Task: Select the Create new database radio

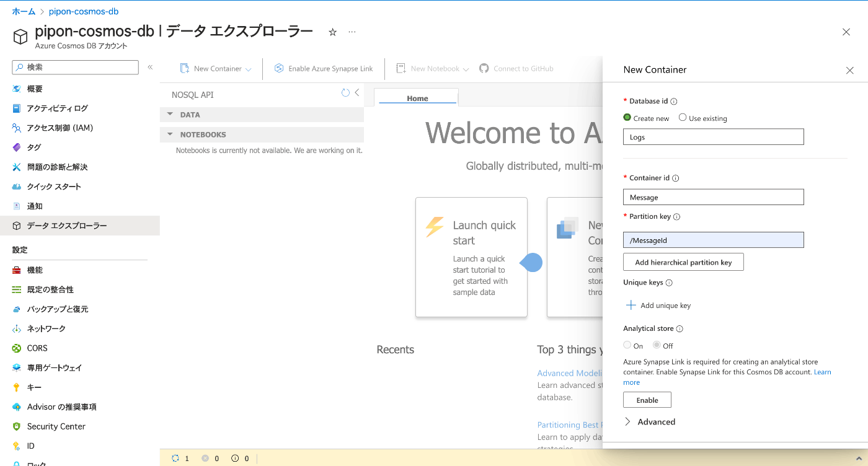Action: [627, 118]
